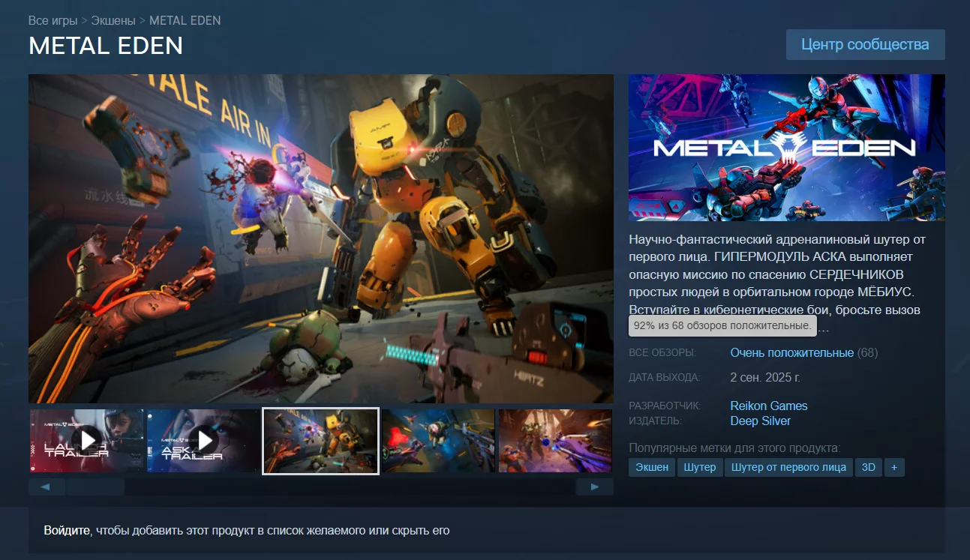
Task: Select the blue weapon screenshot thumbnail
Action: [x=438, y=440]
